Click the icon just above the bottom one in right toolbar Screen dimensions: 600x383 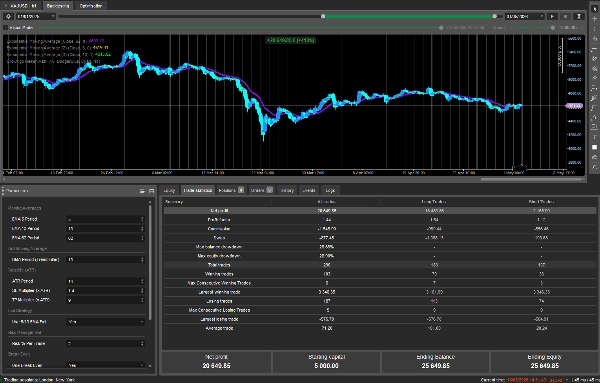[594, 157]
